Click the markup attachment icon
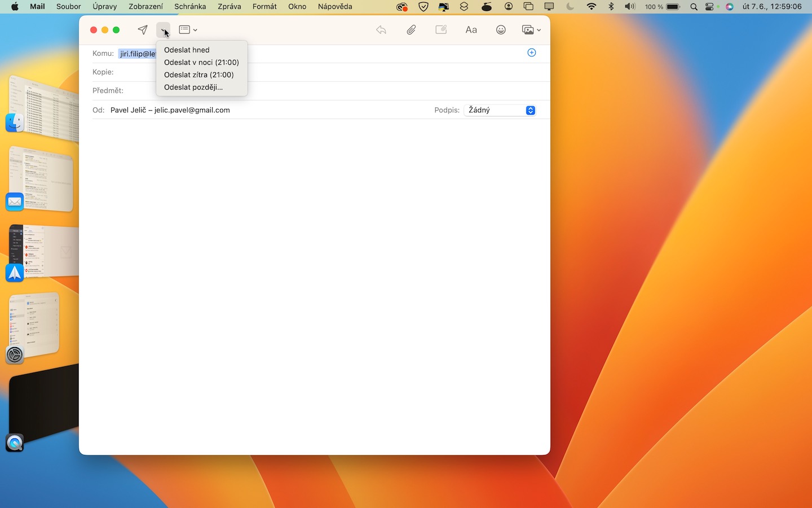 coord(441,30)
